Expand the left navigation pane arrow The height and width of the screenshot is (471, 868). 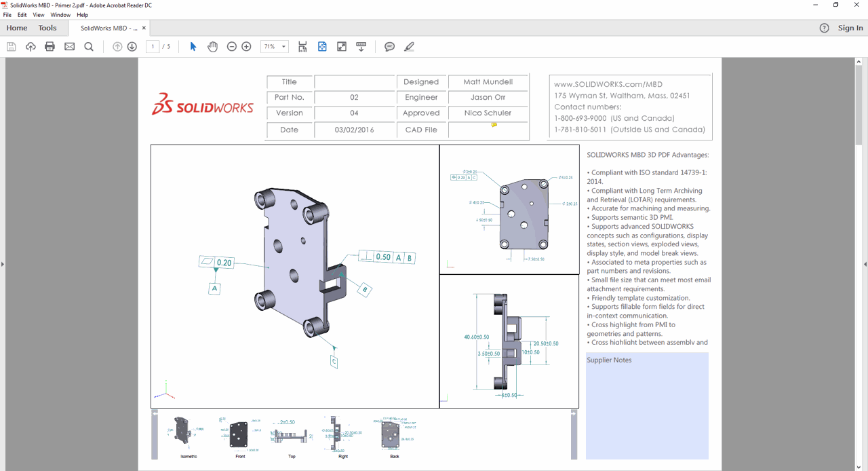pyautogui.click(x=3, y=264)
